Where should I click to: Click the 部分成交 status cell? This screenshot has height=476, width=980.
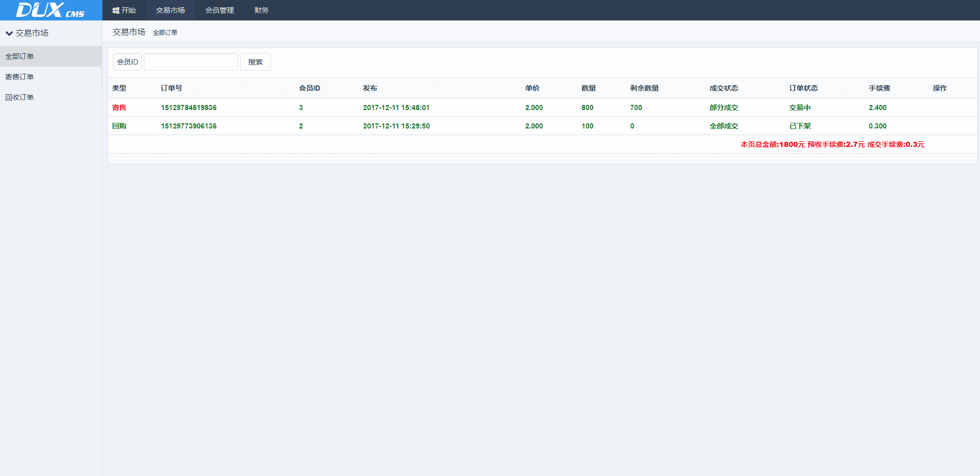click(724, 107)
